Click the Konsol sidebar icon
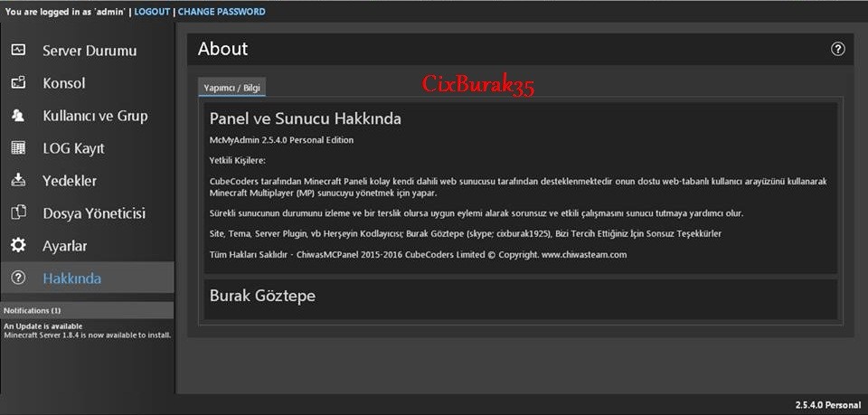868x415 pixels. pyautogui.click(x=18, y=82)
